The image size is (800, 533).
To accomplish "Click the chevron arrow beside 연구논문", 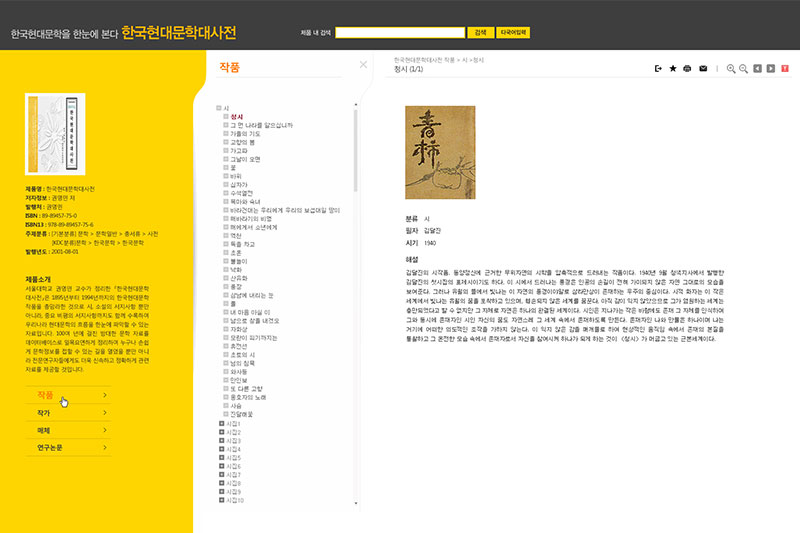I will 105,447.
